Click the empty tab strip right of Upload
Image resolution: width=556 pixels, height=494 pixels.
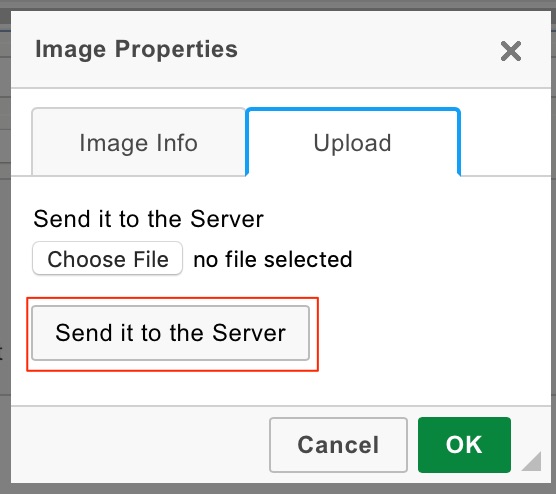click(x=505, y=142)
